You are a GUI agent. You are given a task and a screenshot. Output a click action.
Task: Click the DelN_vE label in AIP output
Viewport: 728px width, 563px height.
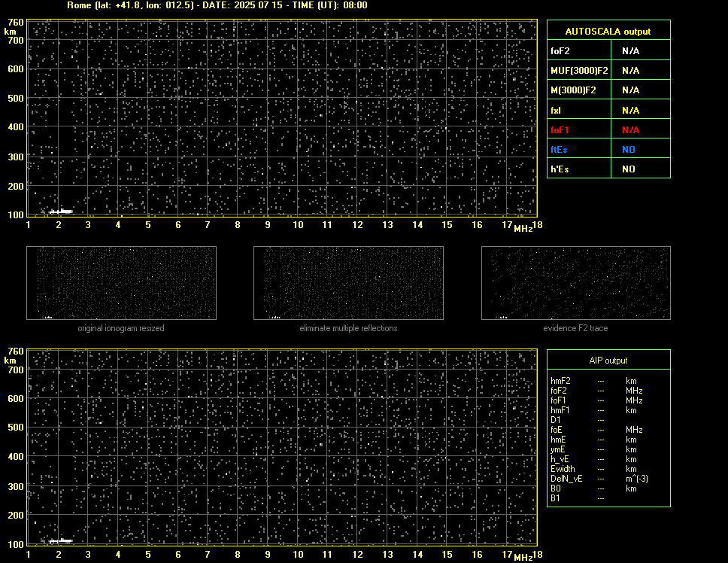(566, 479)
